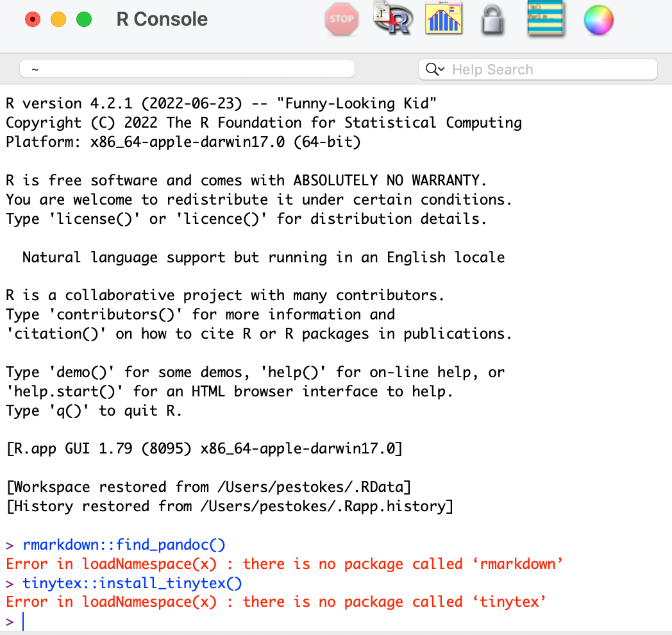Screen dimensions: 672x635
Task: Click the working directory path field
Action: (x=187, y=69)
